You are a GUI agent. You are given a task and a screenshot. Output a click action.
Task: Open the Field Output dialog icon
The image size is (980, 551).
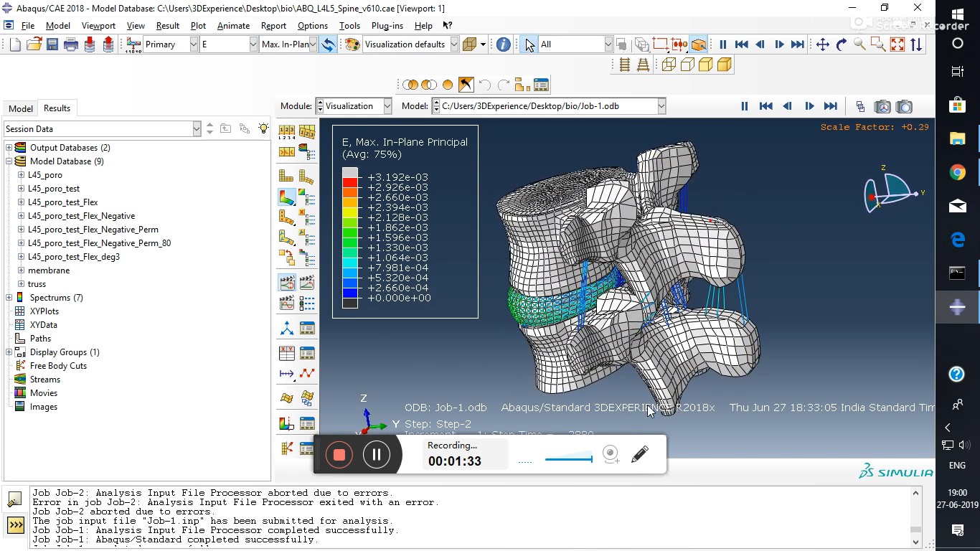[x=134, y=44]
